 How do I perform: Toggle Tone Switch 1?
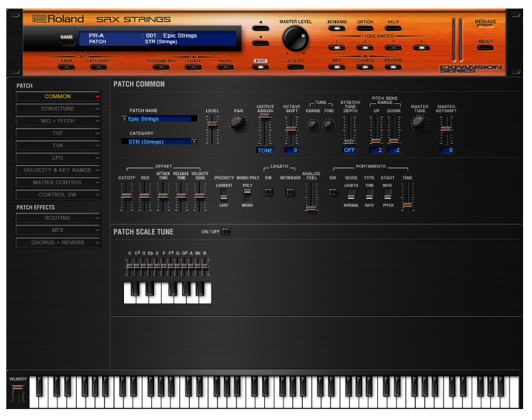pos(337,48)
